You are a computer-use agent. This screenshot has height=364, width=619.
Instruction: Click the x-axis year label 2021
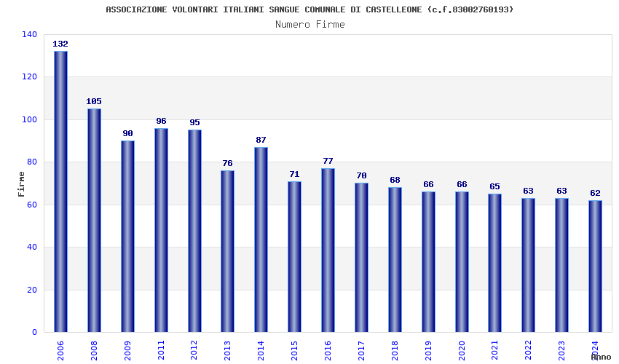(494, 351)
